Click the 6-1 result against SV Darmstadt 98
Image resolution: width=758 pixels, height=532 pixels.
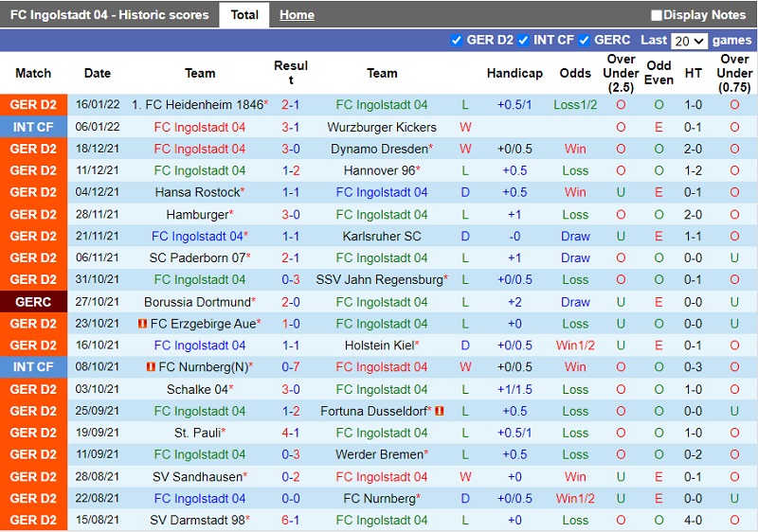(291, 520)
